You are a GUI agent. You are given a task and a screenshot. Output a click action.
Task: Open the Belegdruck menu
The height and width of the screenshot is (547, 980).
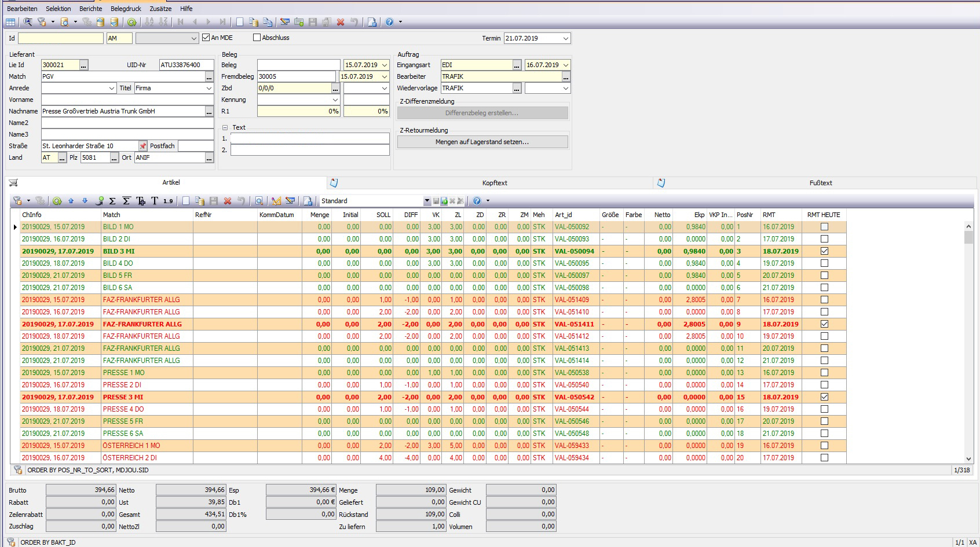pos(126,9)
